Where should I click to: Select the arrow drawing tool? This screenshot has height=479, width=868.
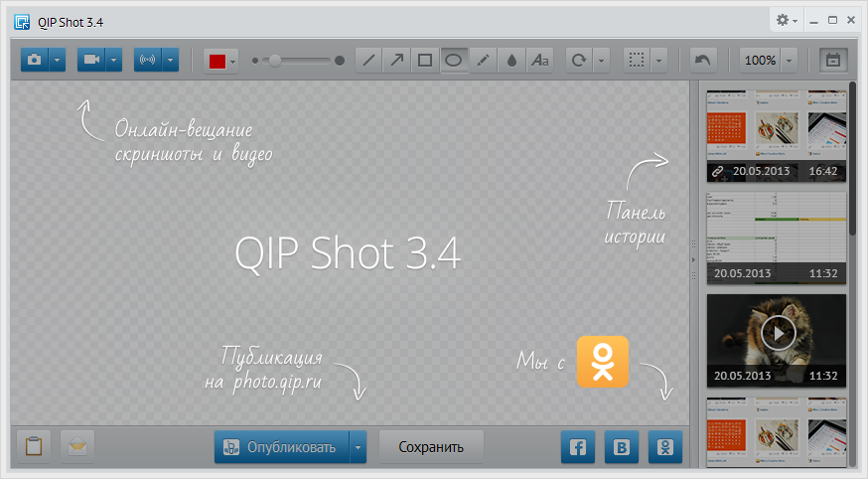[x=396, y=61]
